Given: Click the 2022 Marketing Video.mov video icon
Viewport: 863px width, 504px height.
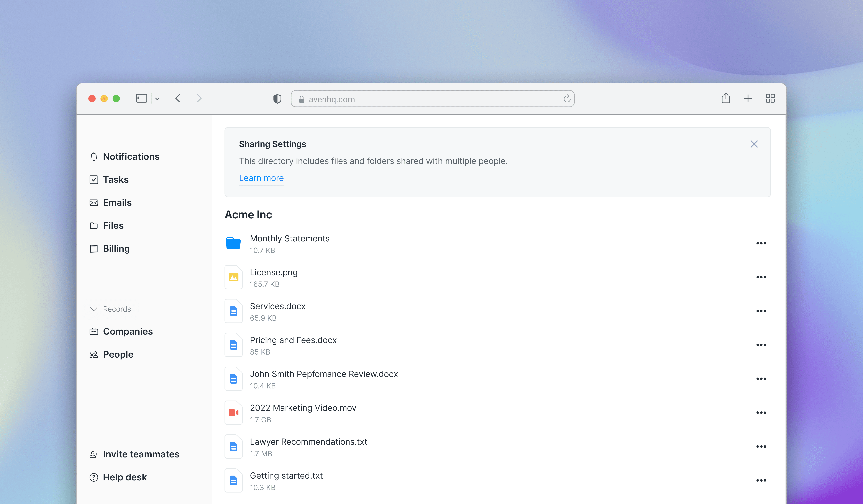Looking at the screenshot, I should pyautogui.click(x=234, y=413).
